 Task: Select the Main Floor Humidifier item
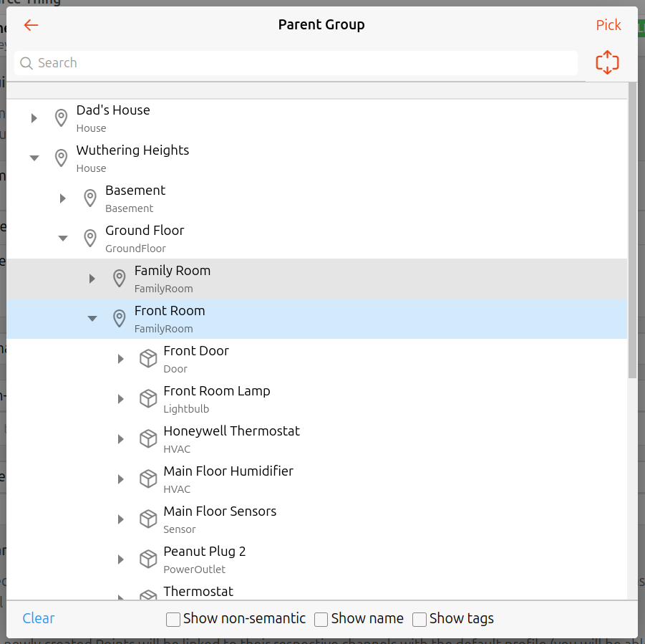[228, 471]
